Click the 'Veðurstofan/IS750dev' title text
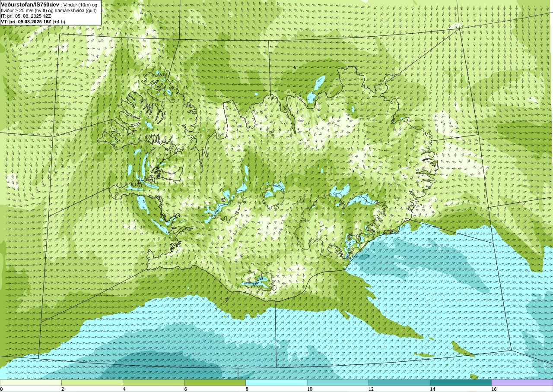The image size is (553, 392). (30, 4)
